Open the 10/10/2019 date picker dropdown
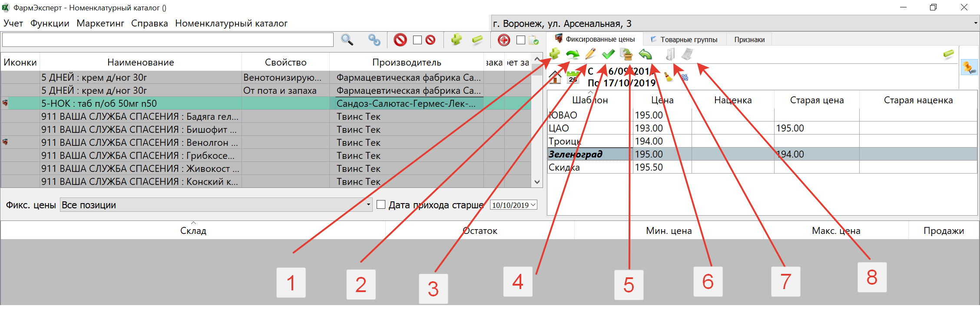 point(533,205)
